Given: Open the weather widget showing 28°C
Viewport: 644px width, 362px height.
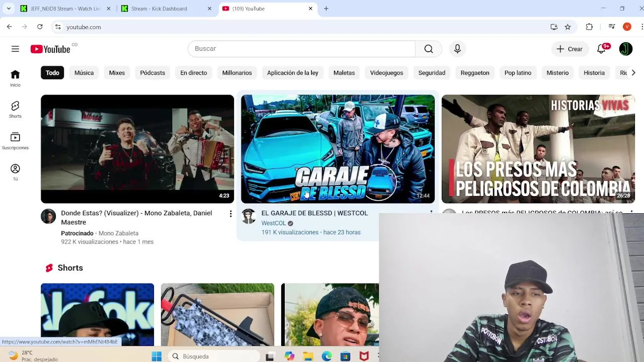Looking at the screenshot, I should (33, 356).
